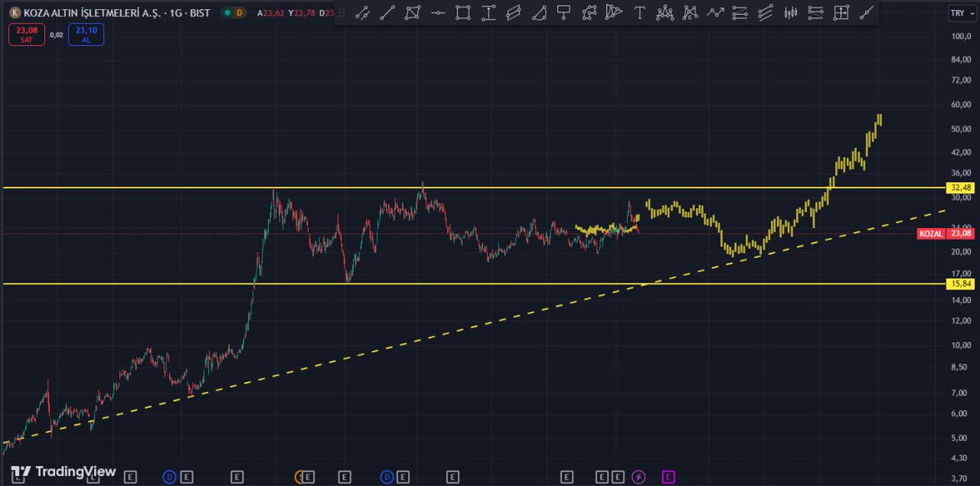Select the fan lines triangle tool

click(614, 12)
